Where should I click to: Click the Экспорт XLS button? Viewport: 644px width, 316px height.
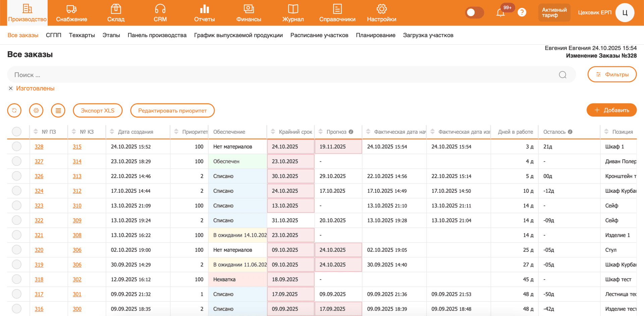(x=98, y=111)
